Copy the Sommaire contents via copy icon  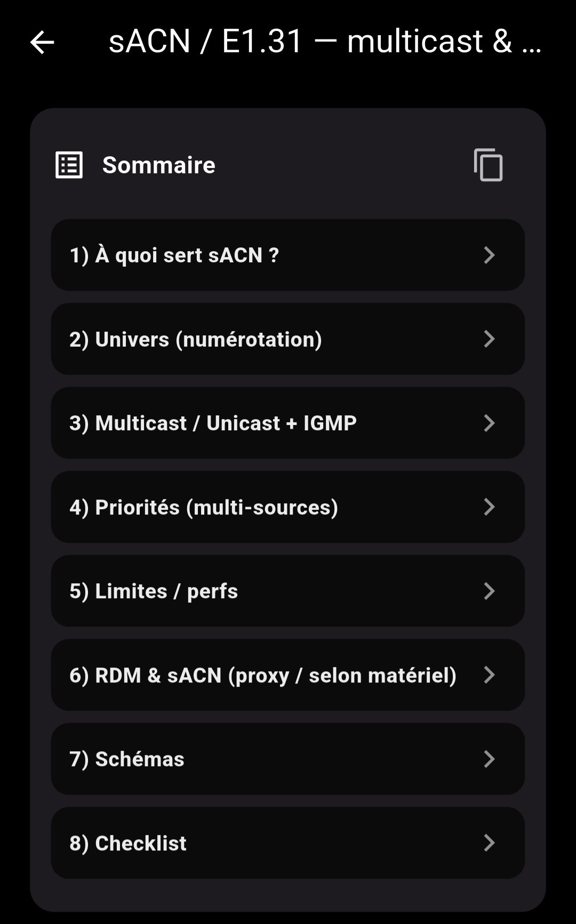(488, 165)
